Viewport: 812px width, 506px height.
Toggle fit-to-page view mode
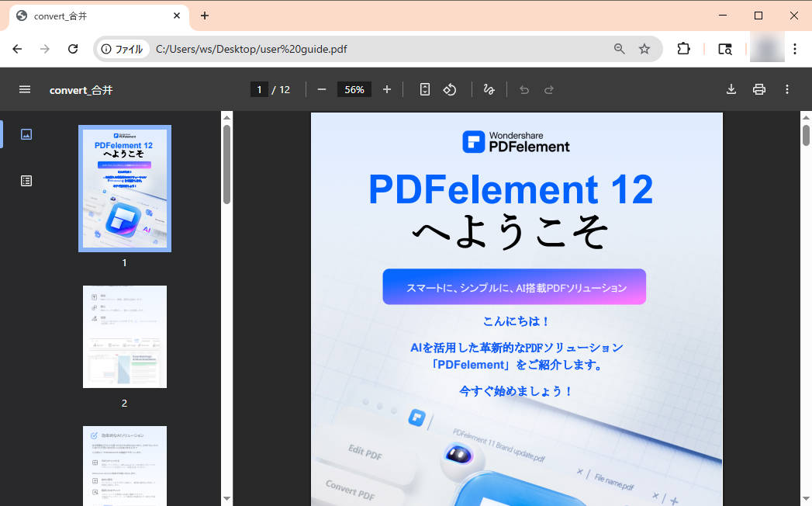pyautogui.click(x=424, y=89)
